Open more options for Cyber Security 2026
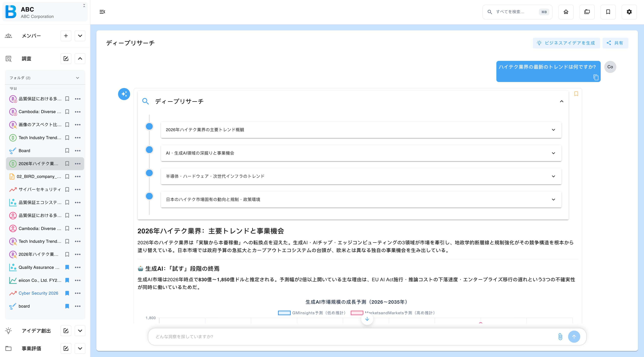 [78, 293]
